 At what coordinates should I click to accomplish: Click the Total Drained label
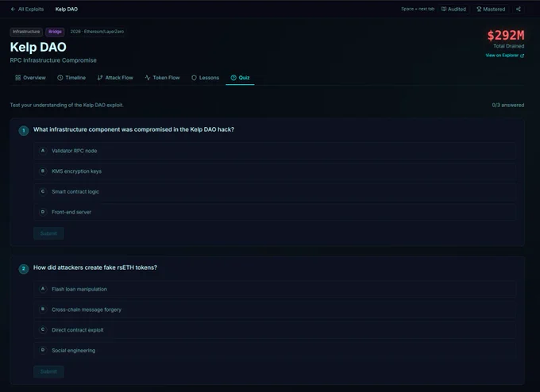[x=509, y=46]
